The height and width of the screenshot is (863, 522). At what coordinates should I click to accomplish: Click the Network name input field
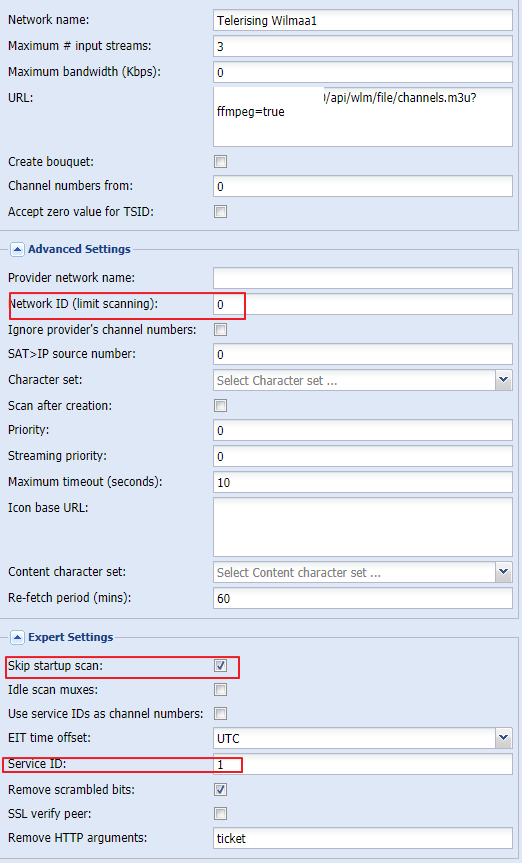(x=363, y=20)
